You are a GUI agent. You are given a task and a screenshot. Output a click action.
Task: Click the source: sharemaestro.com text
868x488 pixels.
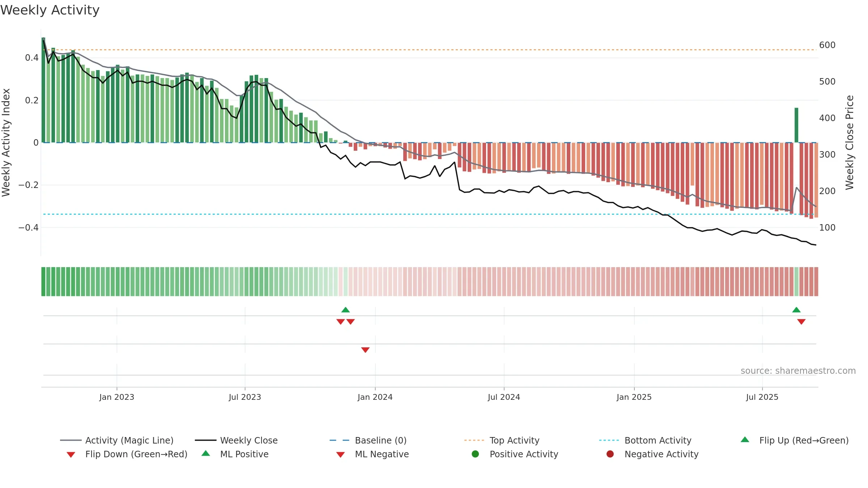(798, 371)
